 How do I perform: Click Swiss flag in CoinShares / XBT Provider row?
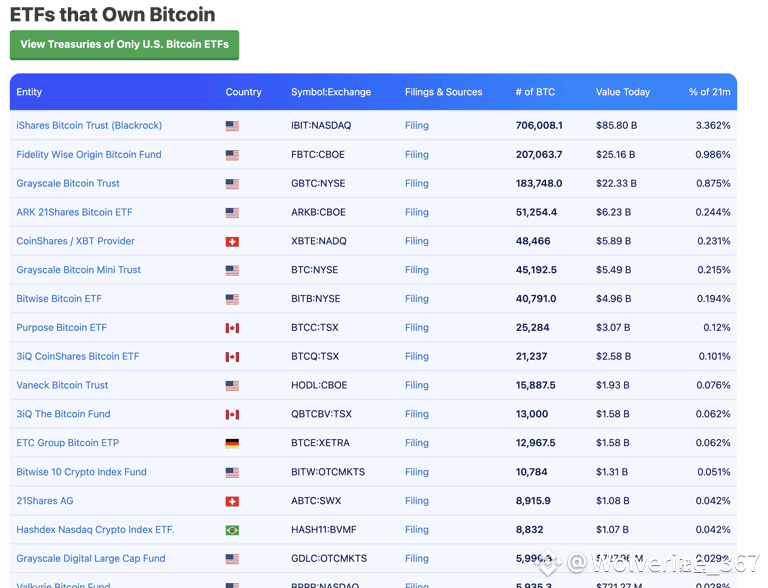point(232,242)
